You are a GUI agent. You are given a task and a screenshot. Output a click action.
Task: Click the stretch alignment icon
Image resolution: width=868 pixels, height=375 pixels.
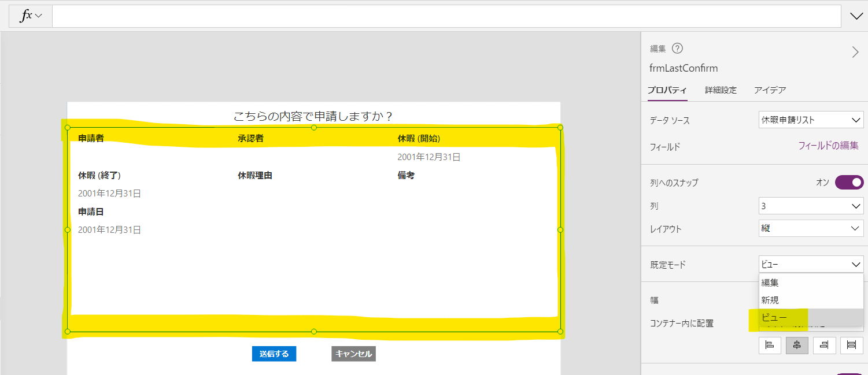pos(851,345)
